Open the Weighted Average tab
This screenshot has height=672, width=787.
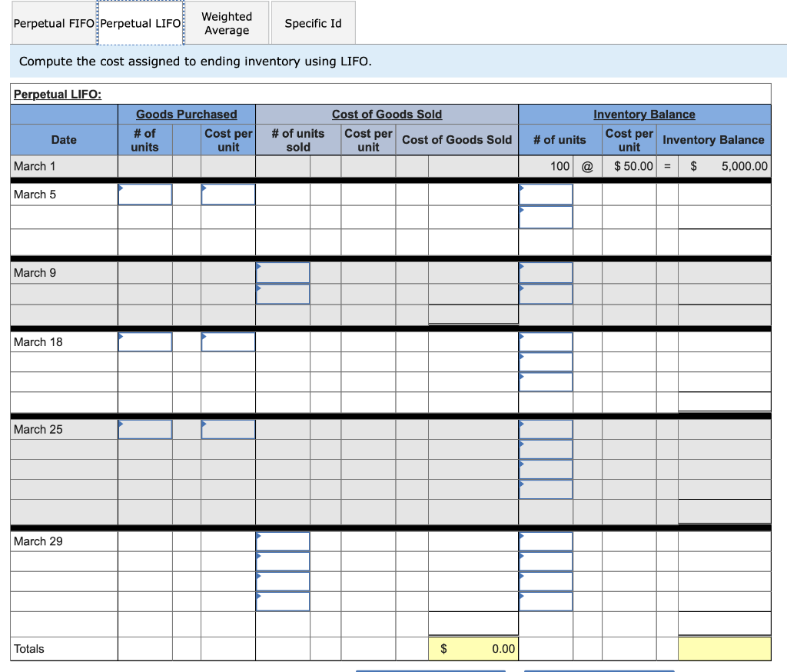(x=227, y=23)
